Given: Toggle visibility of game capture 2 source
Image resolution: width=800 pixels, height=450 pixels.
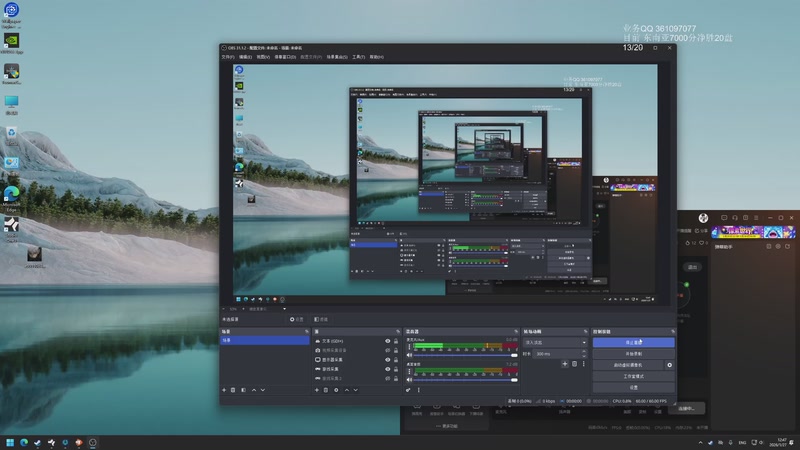Looking at the screenshot, I should pyautogui.click(x=388, y=378).
